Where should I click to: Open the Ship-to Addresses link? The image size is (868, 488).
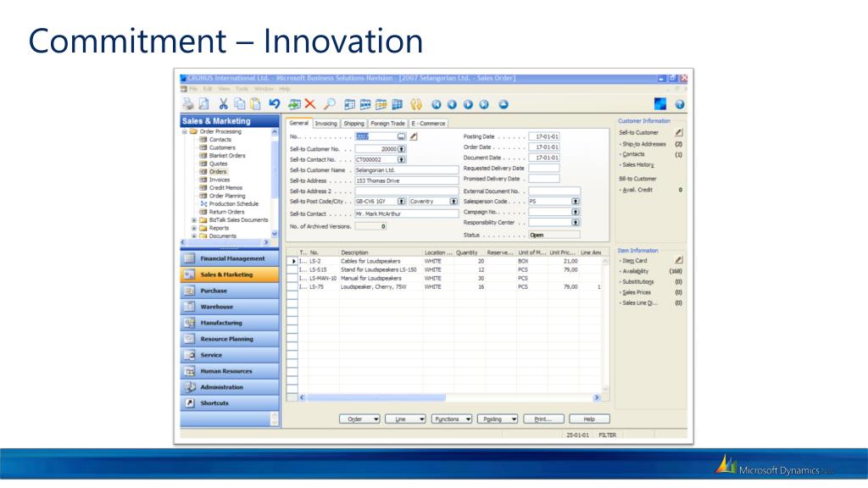(644, 144)
